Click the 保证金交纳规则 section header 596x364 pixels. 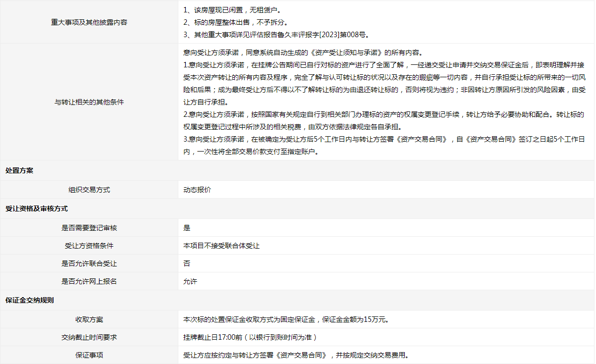tap(29, 300)
